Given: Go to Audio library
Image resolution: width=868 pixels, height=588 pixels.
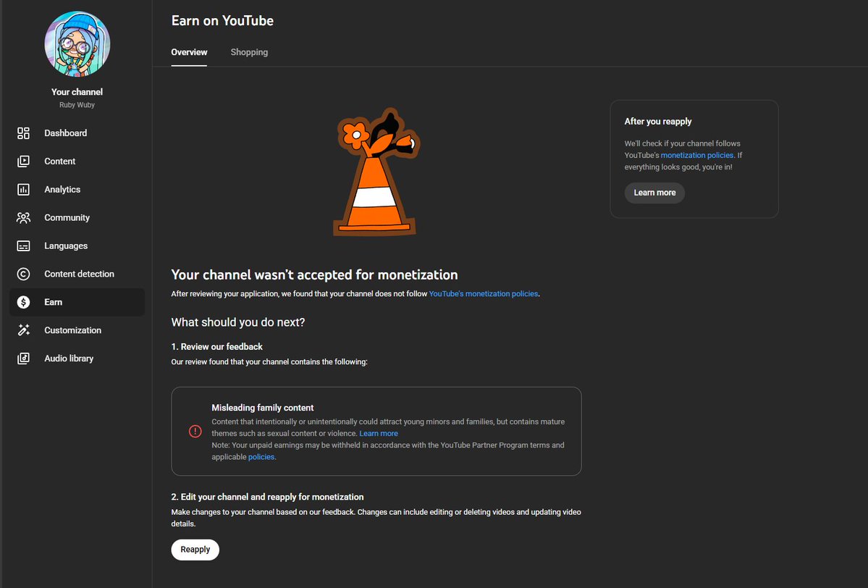Looking at the screenshot, I should coord(69,358).
